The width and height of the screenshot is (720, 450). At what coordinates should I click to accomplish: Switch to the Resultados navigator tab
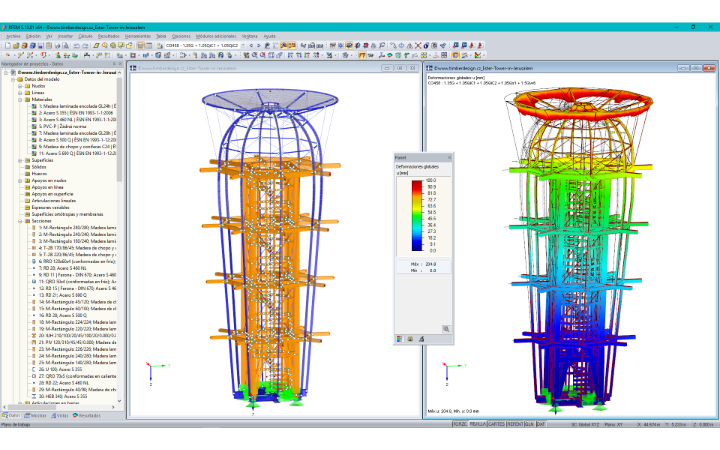tap(87, 415)
